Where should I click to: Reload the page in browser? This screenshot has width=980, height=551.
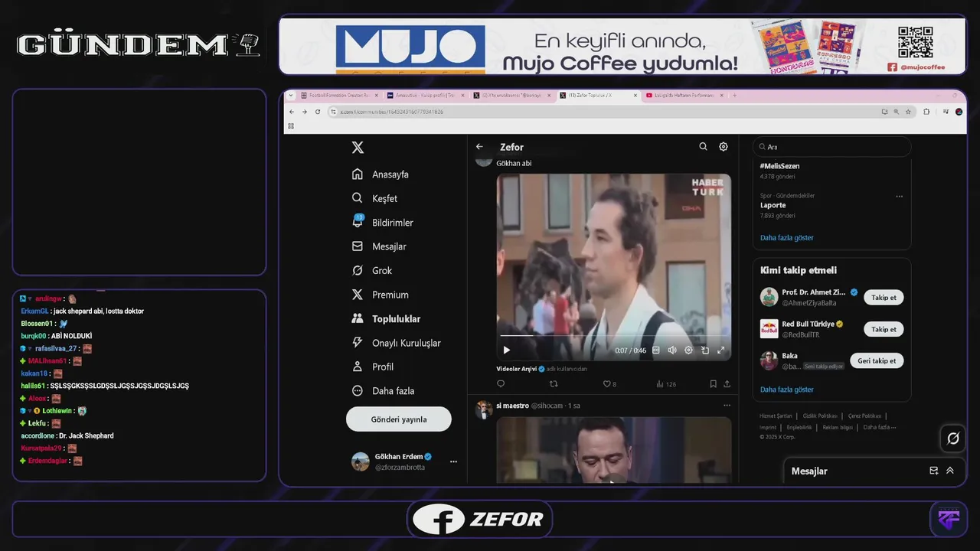click(x=318, y=112)
